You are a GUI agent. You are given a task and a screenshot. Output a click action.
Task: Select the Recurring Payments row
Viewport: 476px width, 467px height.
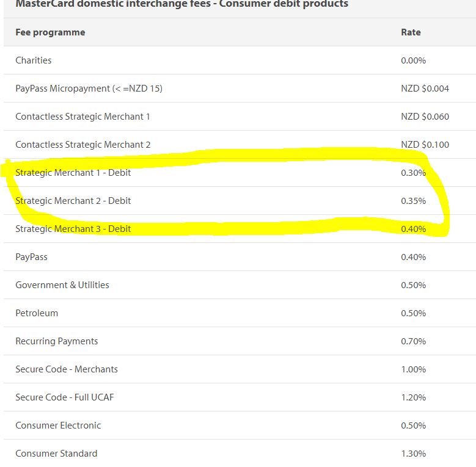[x=56, y=341]
